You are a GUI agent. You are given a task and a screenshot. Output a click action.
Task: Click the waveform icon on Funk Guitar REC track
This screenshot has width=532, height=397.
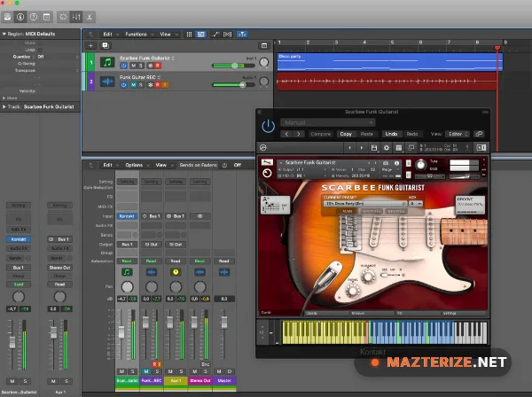(107, 82)
